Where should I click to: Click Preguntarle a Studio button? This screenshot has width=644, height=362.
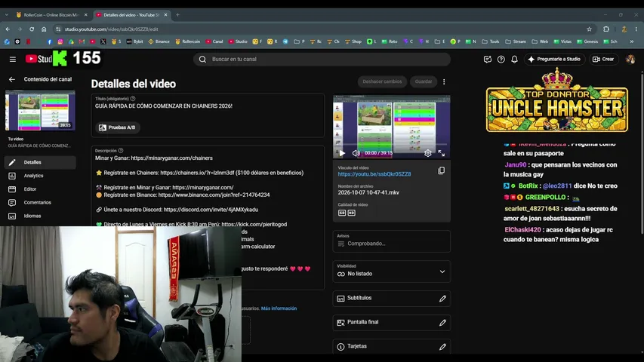[554, 59]
